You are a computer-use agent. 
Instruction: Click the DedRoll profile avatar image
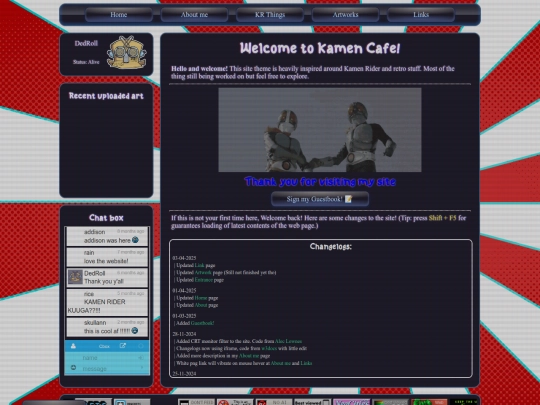point(126,52)
